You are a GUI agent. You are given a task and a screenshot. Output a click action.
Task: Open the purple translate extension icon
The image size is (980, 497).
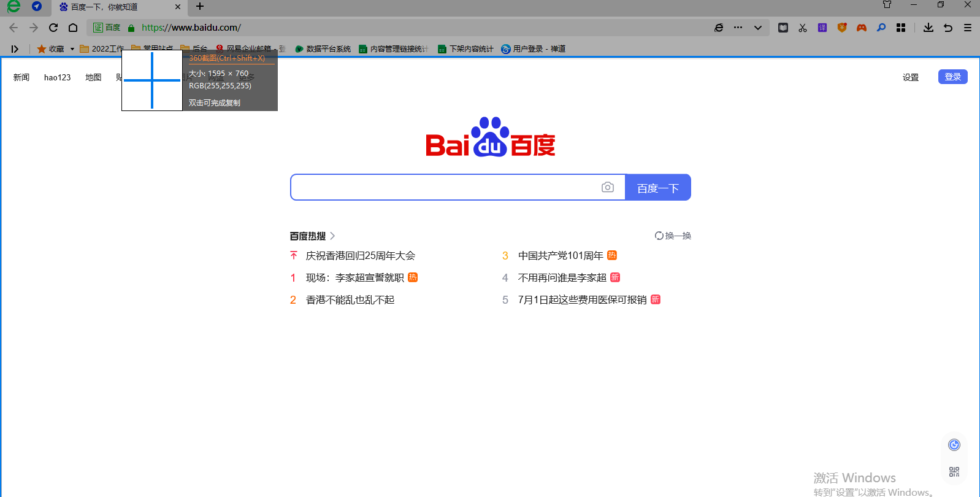click(x=822, y=28)
